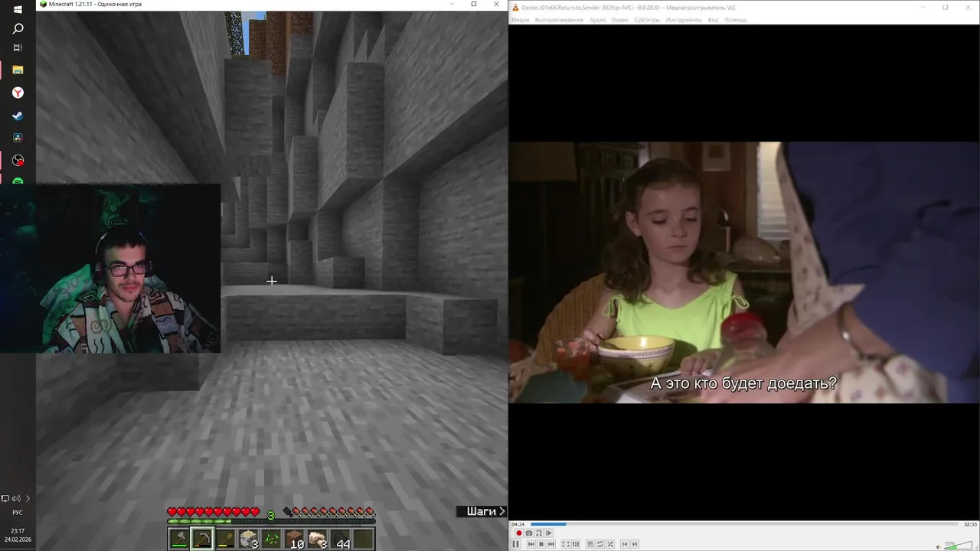Click the Шаги button in Minecraft

pyautogui.click(x=482, y=511)
